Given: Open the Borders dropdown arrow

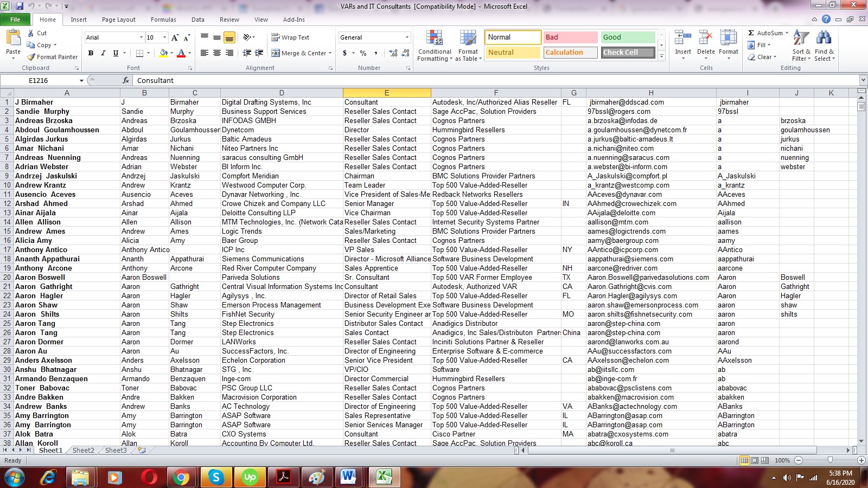Looking at the screenshot, I should (149, 53).
